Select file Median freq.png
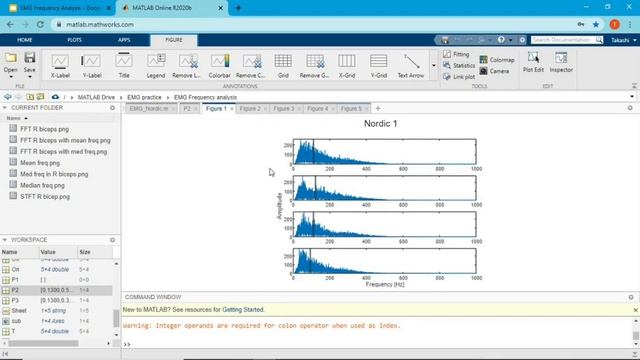The image size is (640, 360). (42, 185)
